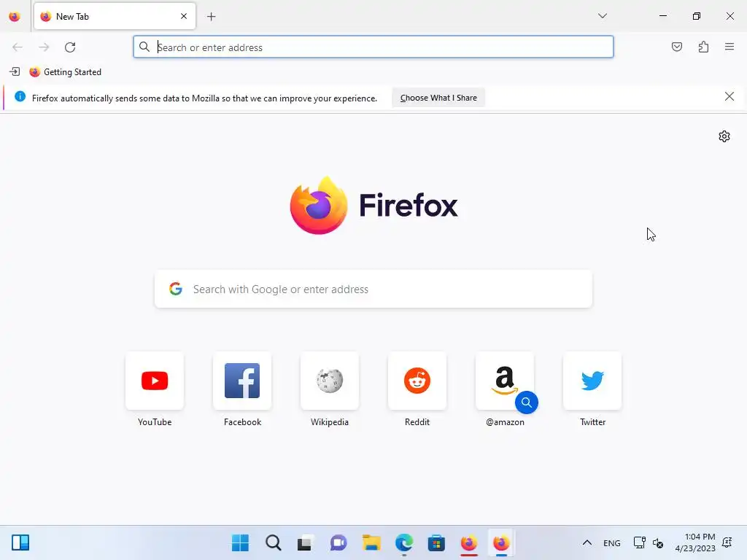
Task: Open the Wikipedia shortcut tile
Action: [x=330, y=381]
